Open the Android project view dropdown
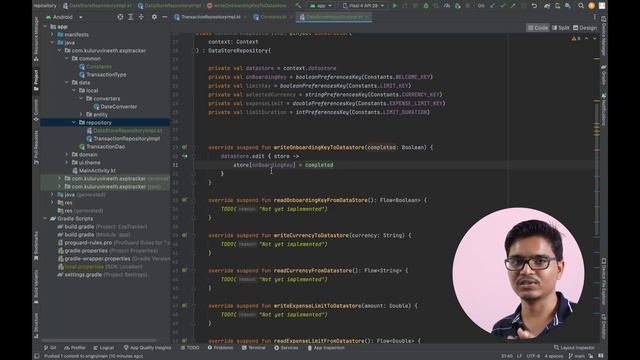The width and height of the screenshot is (640, 360). 64,17
